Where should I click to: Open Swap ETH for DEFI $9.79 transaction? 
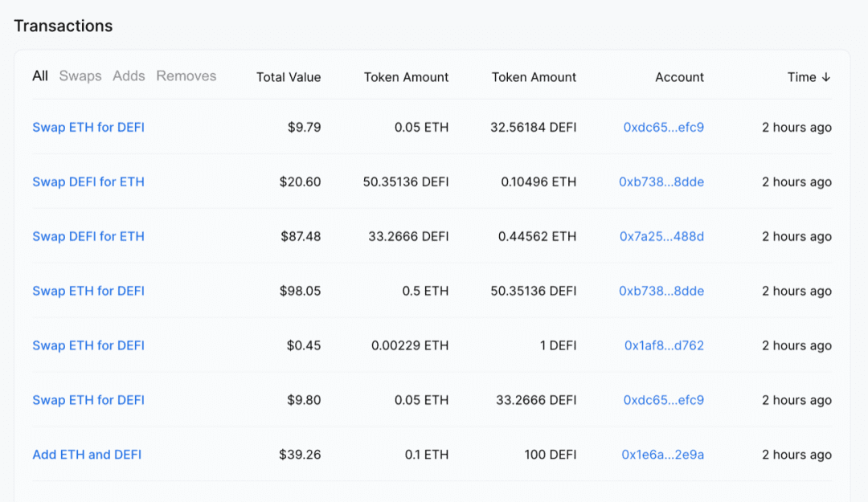[88, 127]
